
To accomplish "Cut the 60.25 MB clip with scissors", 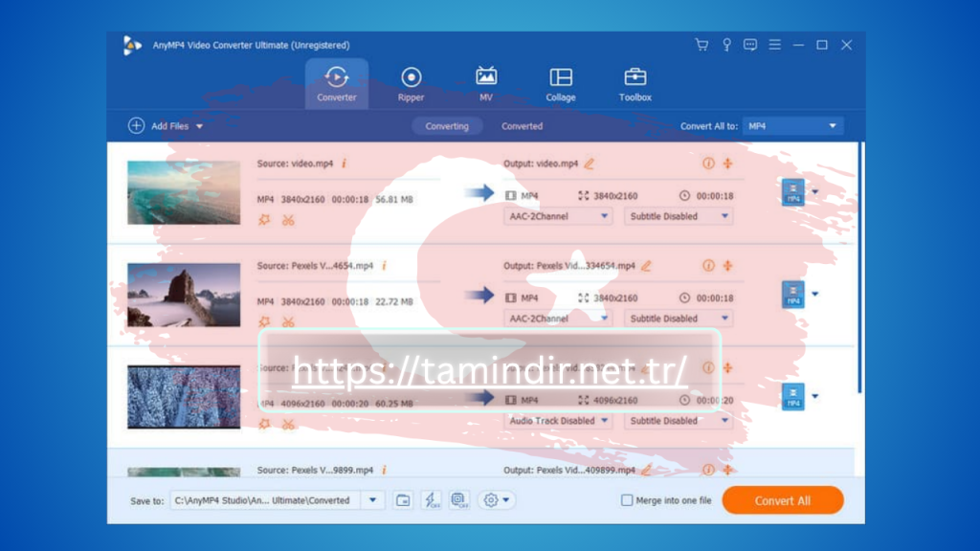I will click(x=287, y=424).
